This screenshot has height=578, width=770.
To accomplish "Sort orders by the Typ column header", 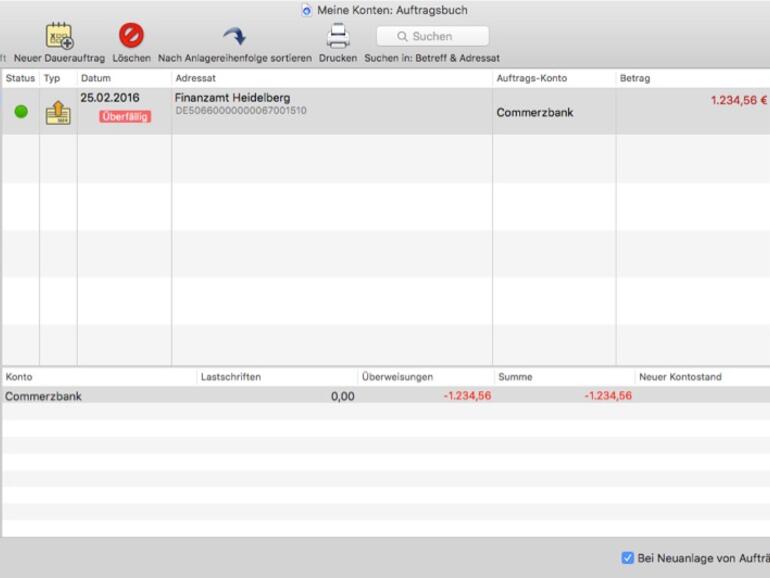I will click(x=58, y=78).
